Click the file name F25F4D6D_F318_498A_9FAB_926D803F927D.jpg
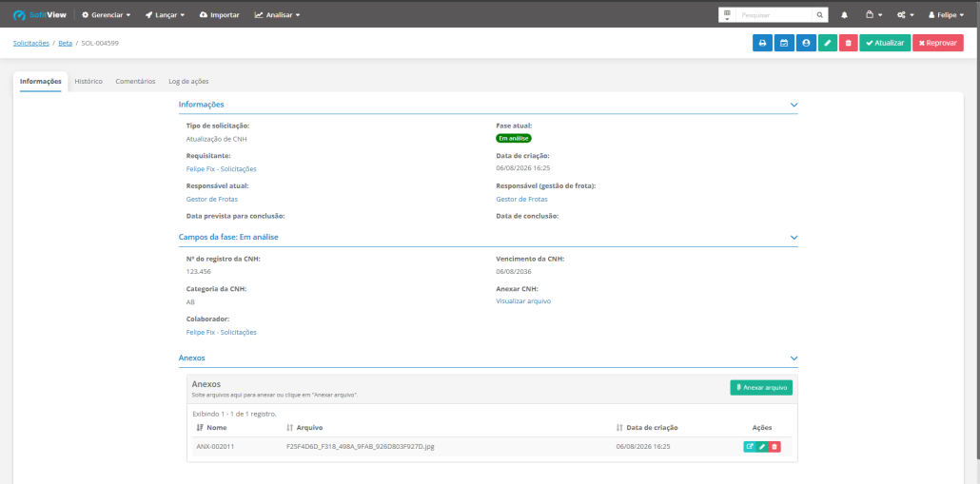Screen dimensions: 980x484 360,447
